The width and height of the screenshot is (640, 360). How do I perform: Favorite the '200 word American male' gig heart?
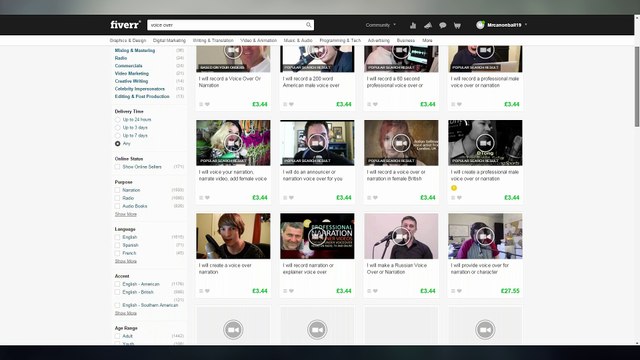pyautogui.click(x=291, y=104)
